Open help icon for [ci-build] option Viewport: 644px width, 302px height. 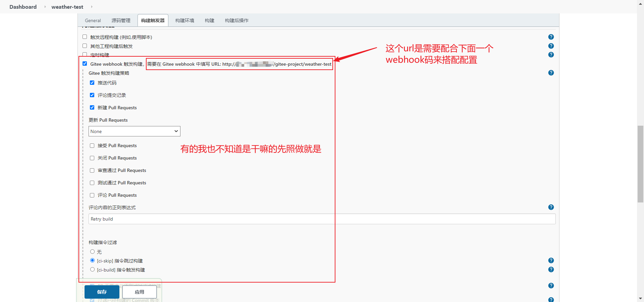[x=551, y=269]
